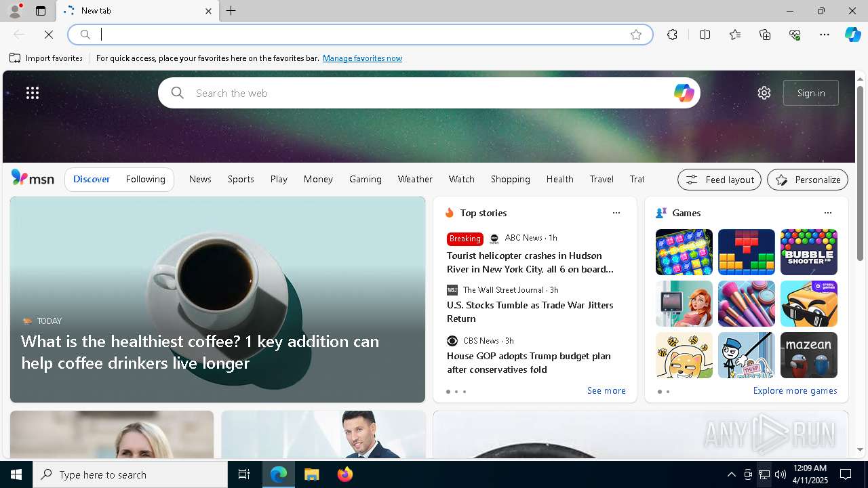Open the Money category
The width and height of the screenshot is (868, 488).
pos(318,179)
